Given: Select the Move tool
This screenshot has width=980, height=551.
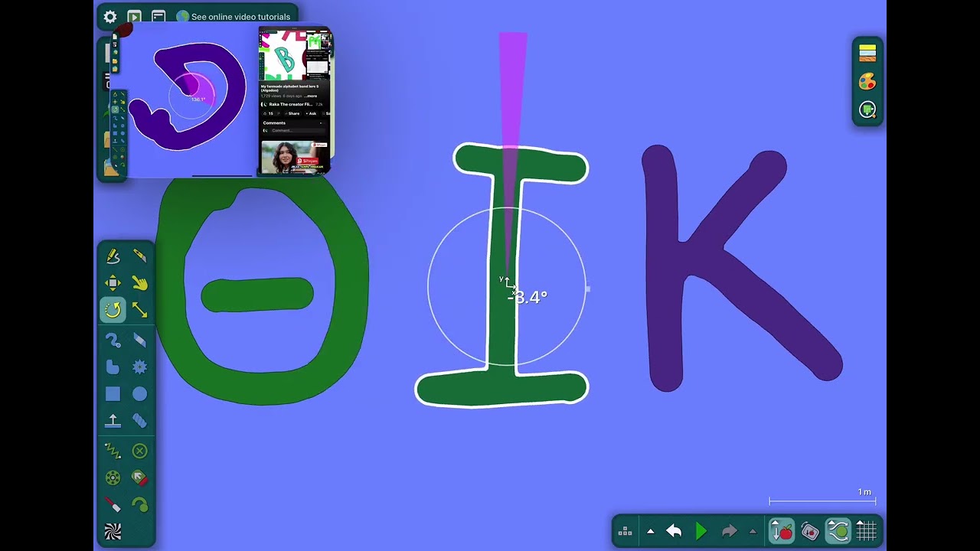Looking at the screenshot, I should (113, 283).
